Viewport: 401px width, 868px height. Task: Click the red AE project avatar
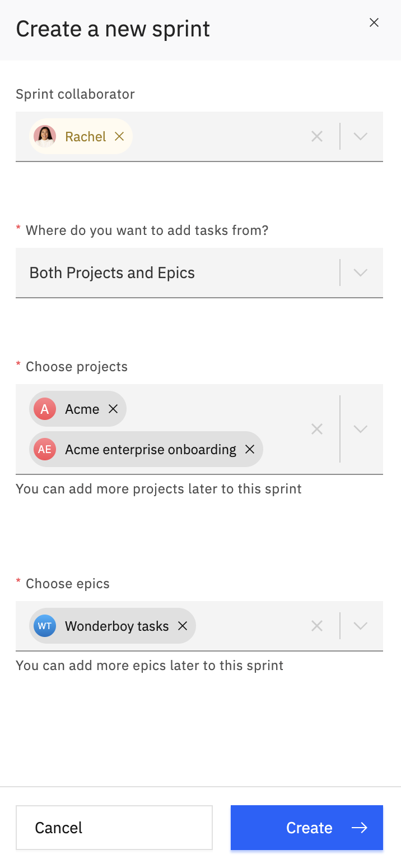click(x=45, y=449)
